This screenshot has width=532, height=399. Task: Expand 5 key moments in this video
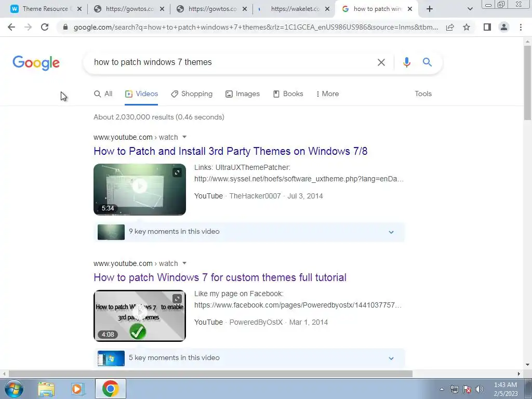(249, 358)
